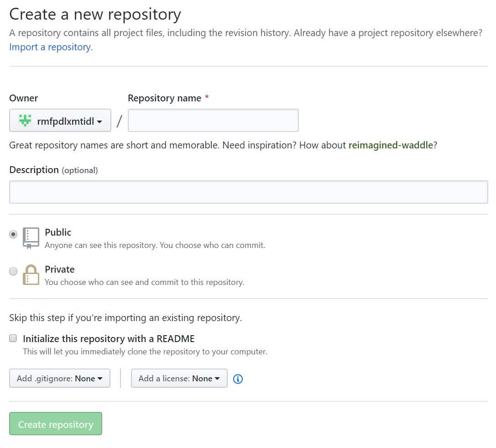Image resolution: width=496 pixels, height=448 pixels.
Task: Open the Add .gitignore dropdown
Action: coord(59,378)
